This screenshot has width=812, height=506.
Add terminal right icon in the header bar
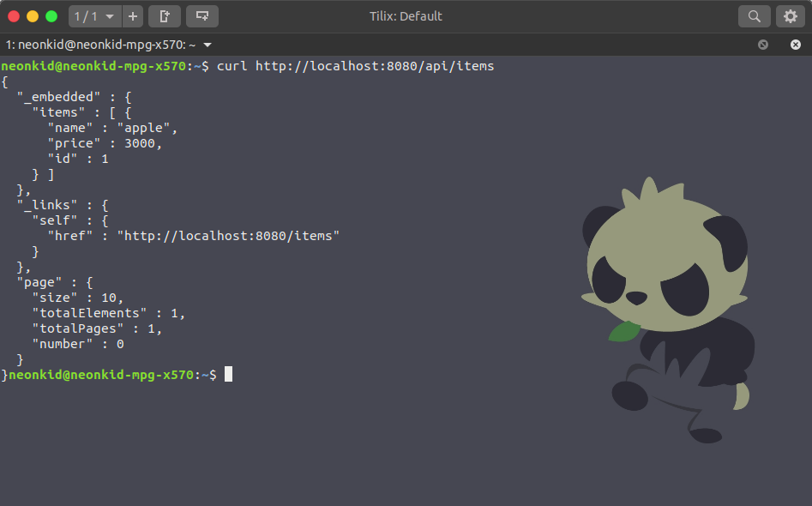pos(165,16)
